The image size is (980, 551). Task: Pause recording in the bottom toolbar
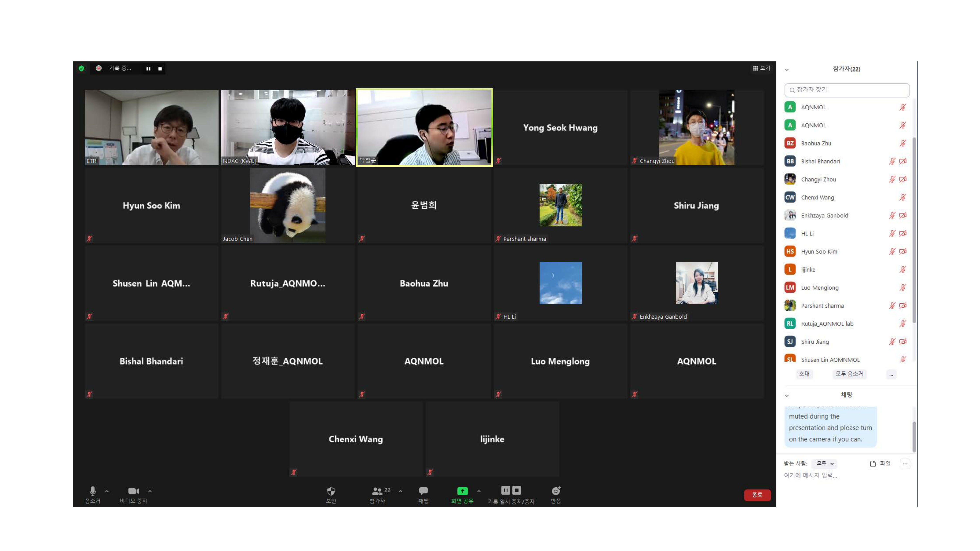(505, 490)
